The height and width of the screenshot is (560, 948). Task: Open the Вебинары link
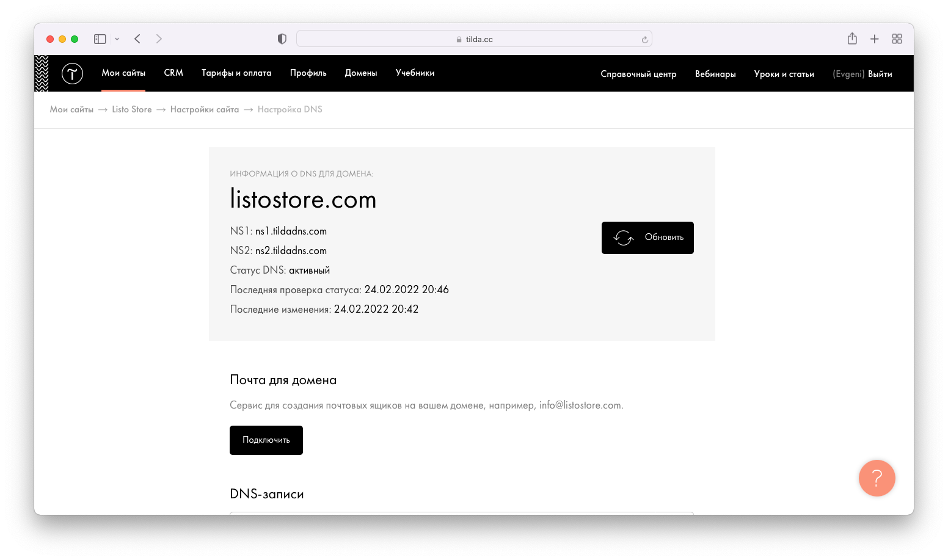click(x=715, y=74)
